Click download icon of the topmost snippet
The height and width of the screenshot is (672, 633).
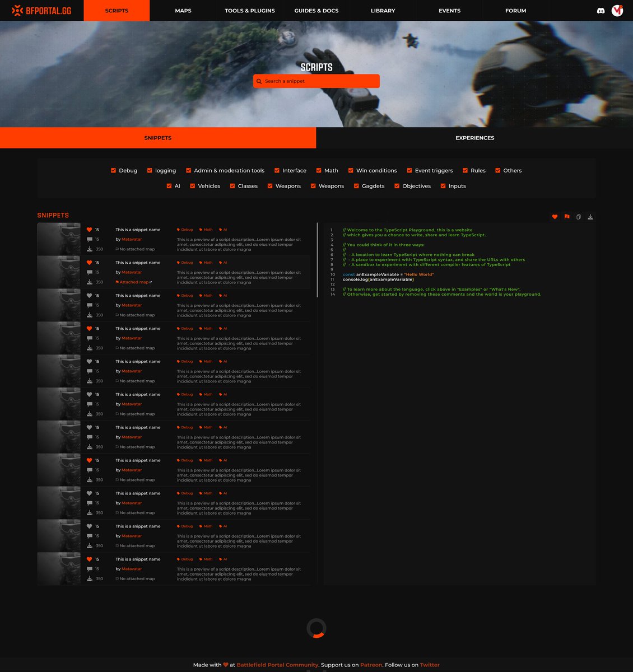(x=89, y=249)
